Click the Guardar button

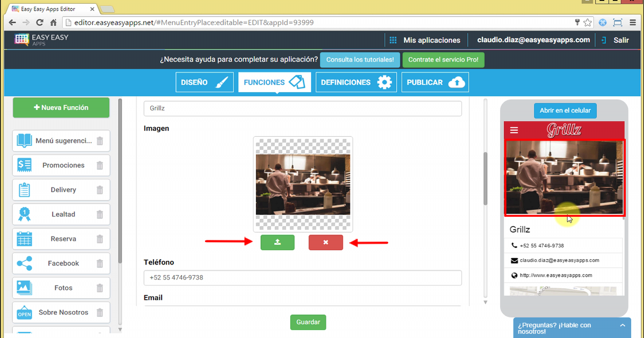point(308,322)
